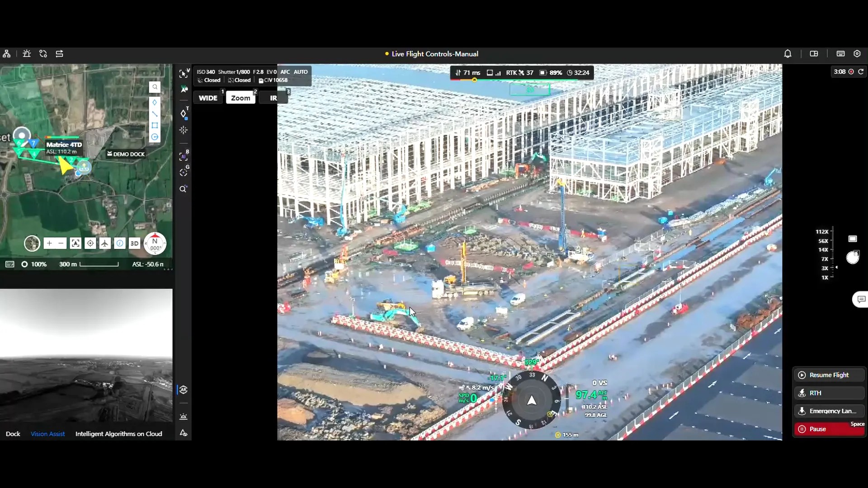868x488 pixels.
Task: Click the route sync icon in top toolbar
Action: coord(43,54)
